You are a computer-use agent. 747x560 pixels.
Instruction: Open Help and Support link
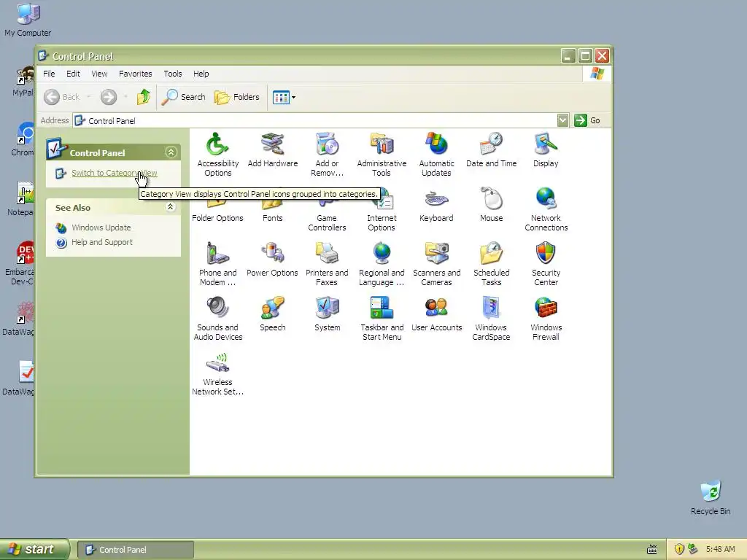[102, 242]
